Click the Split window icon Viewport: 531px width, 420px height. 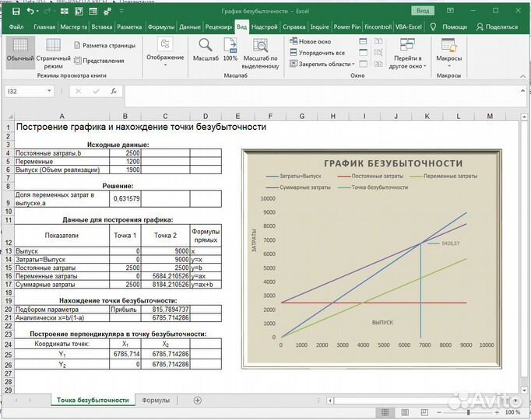363,41
